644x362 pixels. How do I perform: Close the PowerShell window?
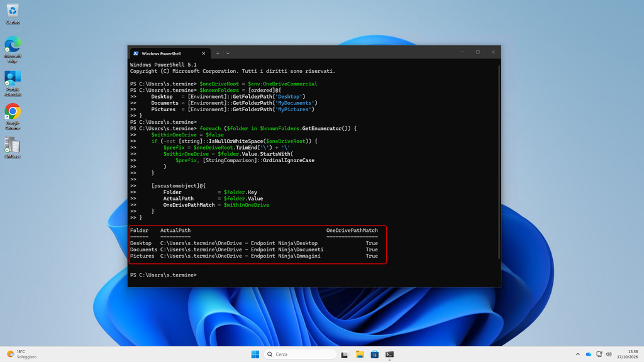(493, 52)
